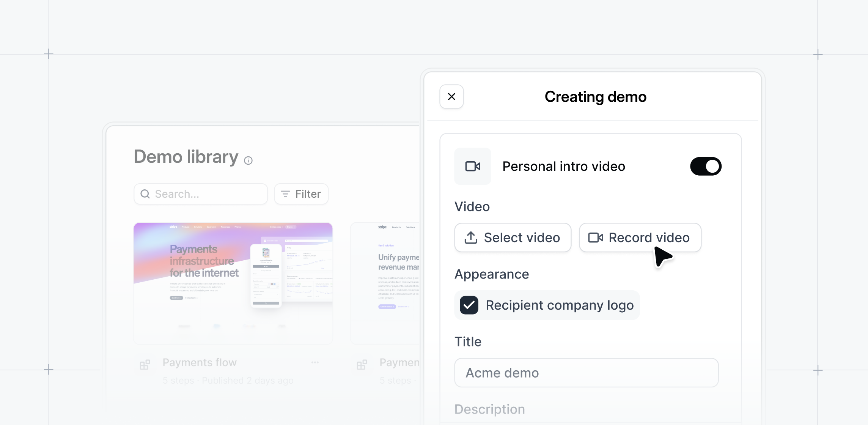The image size is (868, 425).
Task: Close the Creating demo dialog
Action: pos(451,96)
